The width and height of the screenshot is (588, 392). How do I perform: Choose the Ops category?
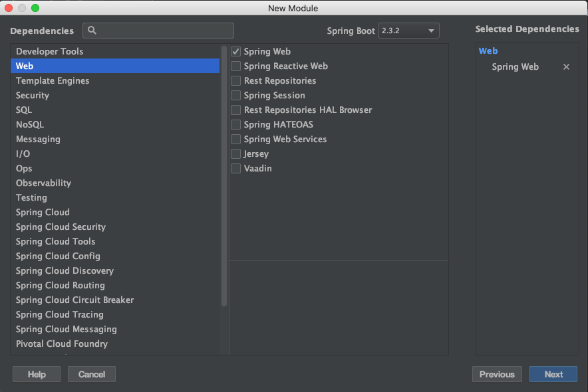[115, 168]
